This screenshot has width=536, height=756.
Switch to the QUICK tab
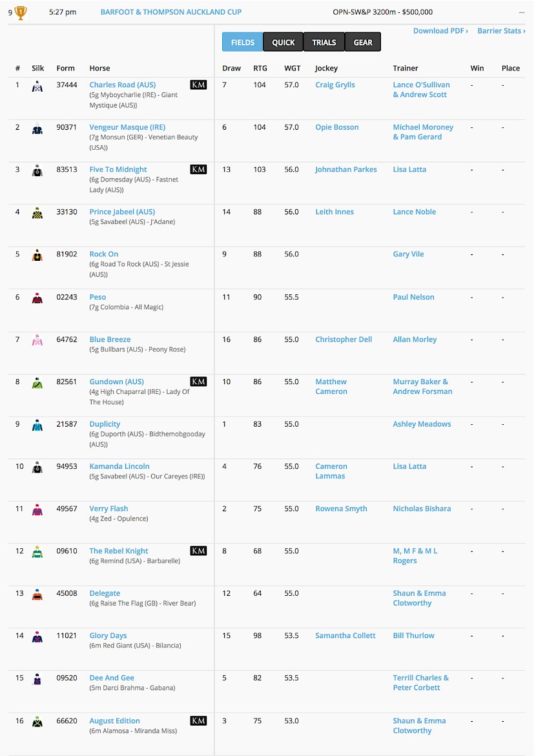point(283,42)
